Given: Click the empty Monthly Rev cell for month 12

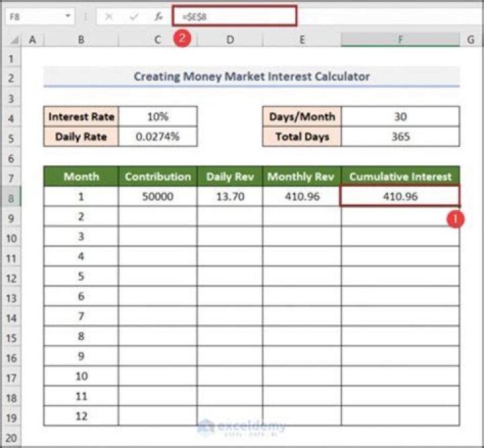Looking at the screenshot, I should click(302, 416).
